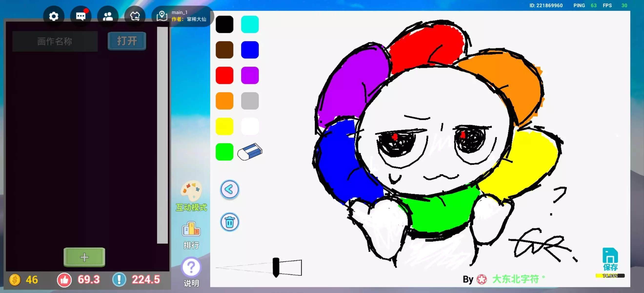Click the gray artwork list scrollbar

pyautogui.click(x=162, y=135)
